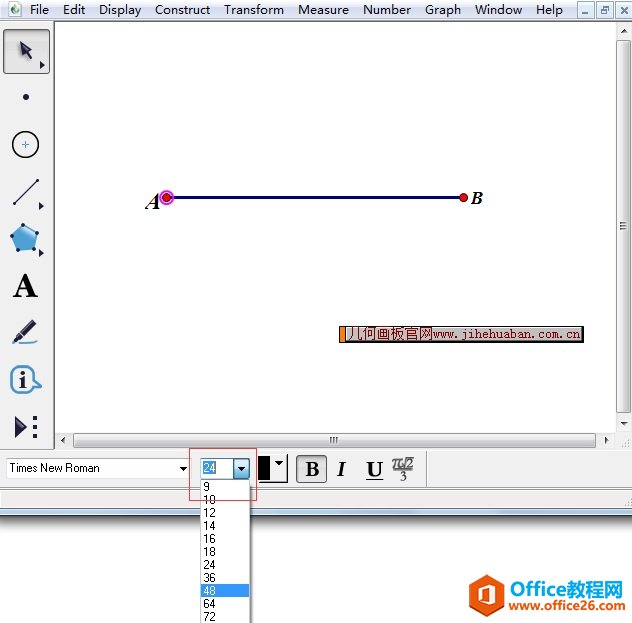Choose font size 36 from list
Image resolution: width=632 pixels, height=623 pixels.
coord(225,577)
